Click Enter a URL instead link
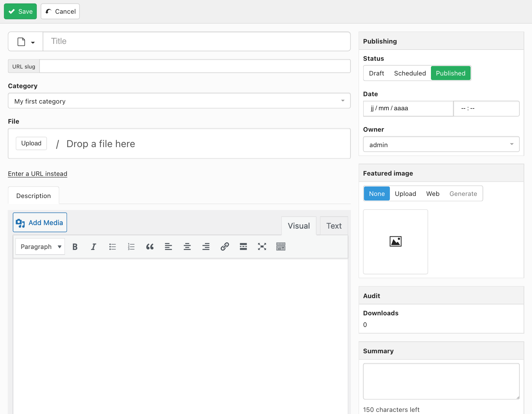 pos(38,174)
